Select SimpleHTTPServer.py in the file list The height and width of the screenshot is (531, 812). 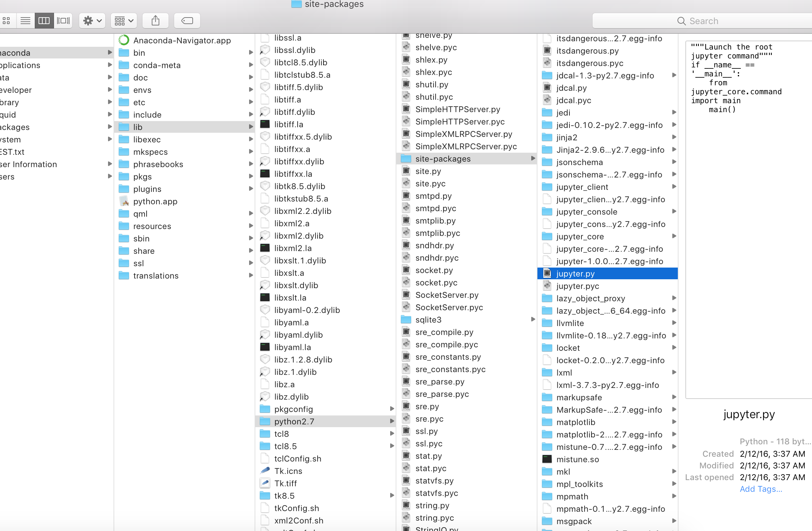click(x=458, y=109)
